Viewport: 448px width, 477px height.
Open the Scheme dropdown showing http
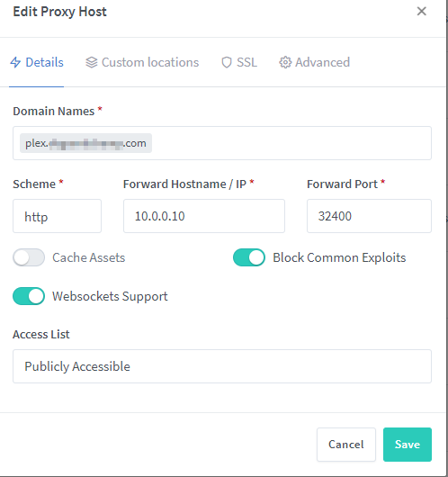click(57, 216)
